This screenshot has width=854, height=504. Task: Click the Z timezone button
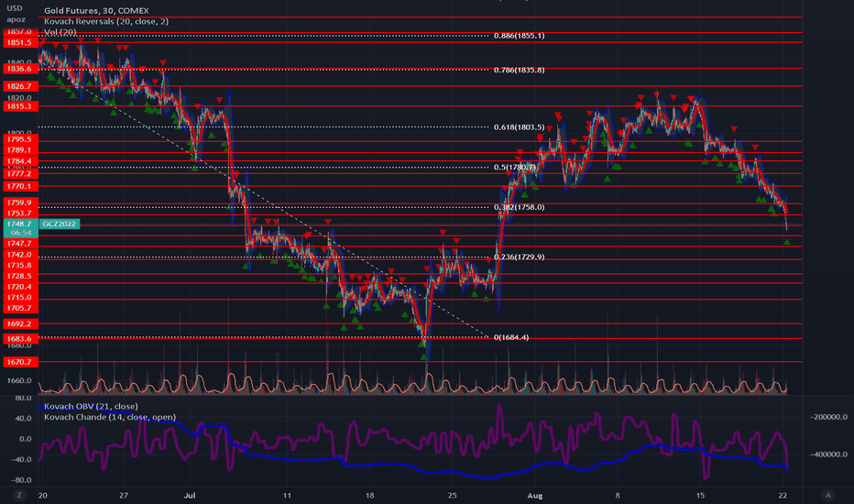[19, 495]
